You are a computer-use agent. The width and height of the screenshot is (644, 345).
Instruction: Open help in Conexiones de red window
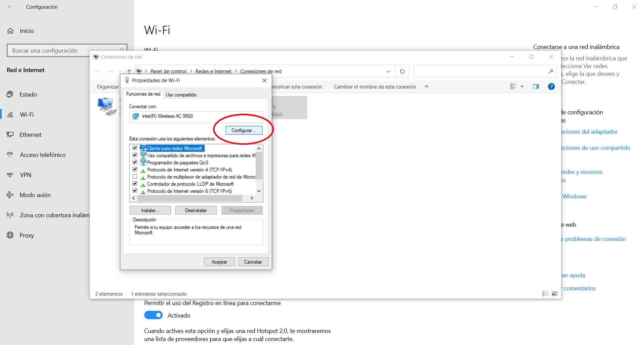tap(551, 87)
